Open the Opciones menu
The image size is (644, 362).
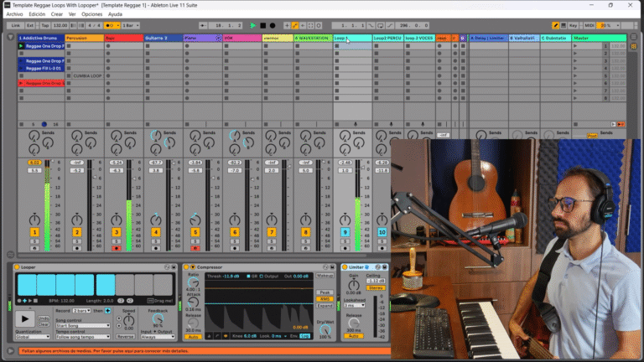click(92, 14)
